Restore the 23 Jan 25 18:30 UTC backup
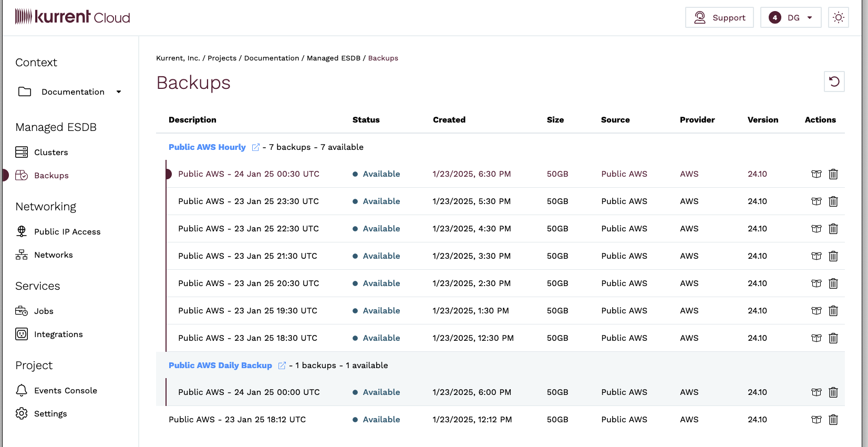The height and width of the screenshot is (447, 868). point(816,338)
